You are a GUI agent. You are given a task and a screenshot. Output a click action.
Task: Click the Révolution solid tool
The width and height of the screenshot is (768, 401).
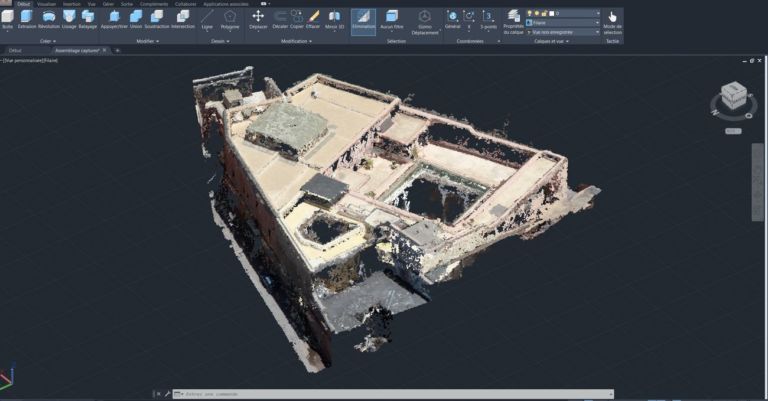(48, 18)
